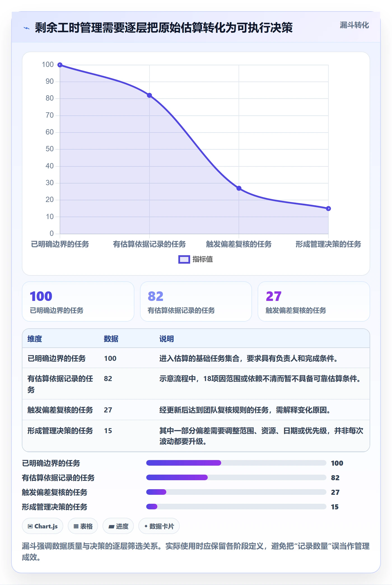Click the description starting 其中一部分偏差需要调整
This screenshot has width=392, height=585.
coord(261,436)
